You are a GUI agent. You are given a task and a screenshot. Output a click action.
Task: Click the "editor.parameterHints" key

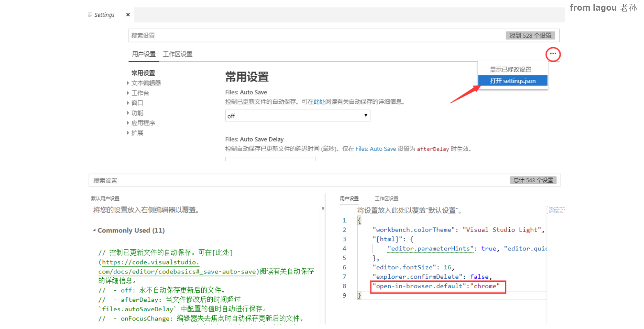pyautogui.click(x=430, y=248)
